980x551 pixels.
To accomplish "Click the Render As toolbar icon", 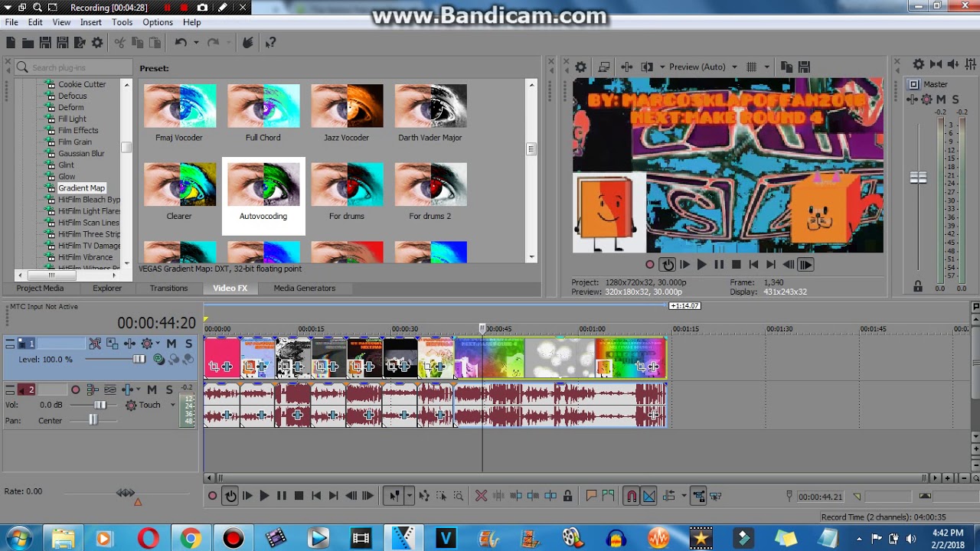I will [x=80, y=43].
